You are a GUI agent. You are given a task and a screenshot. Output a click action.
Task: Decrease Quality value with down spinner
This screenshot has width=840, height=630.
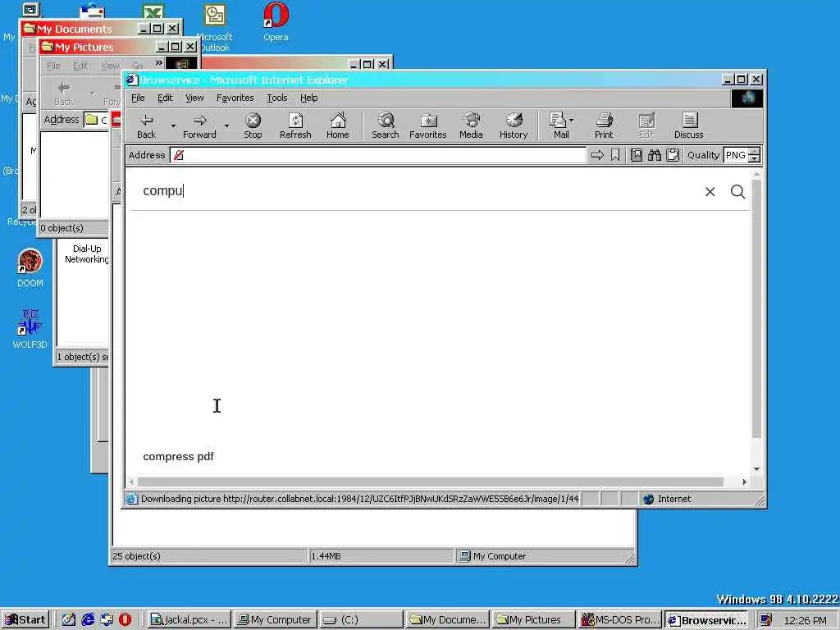[x=755, y=159]
